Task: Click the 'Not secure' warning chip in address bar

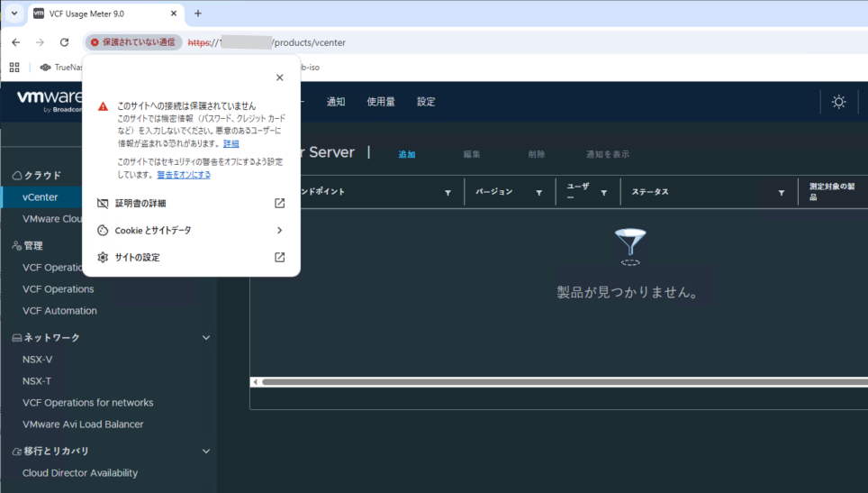Action: [x=133, y=42]
